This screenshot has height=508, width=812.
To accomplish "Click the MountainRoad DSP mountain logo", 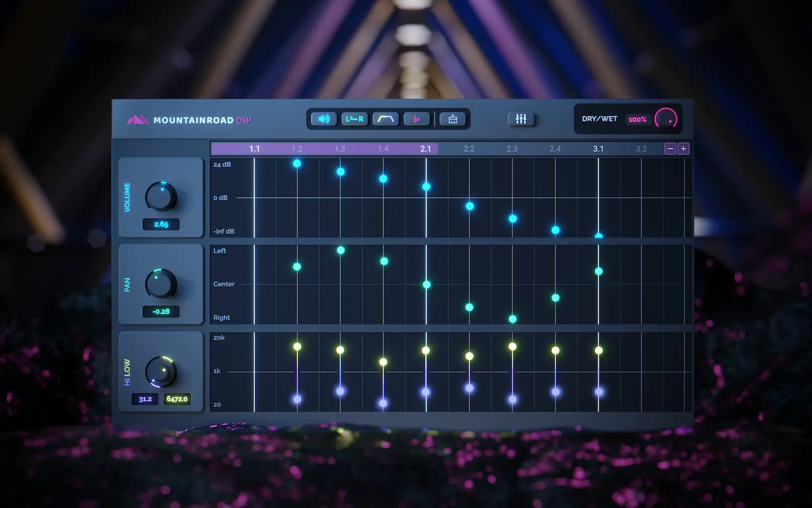I will 139,119.
